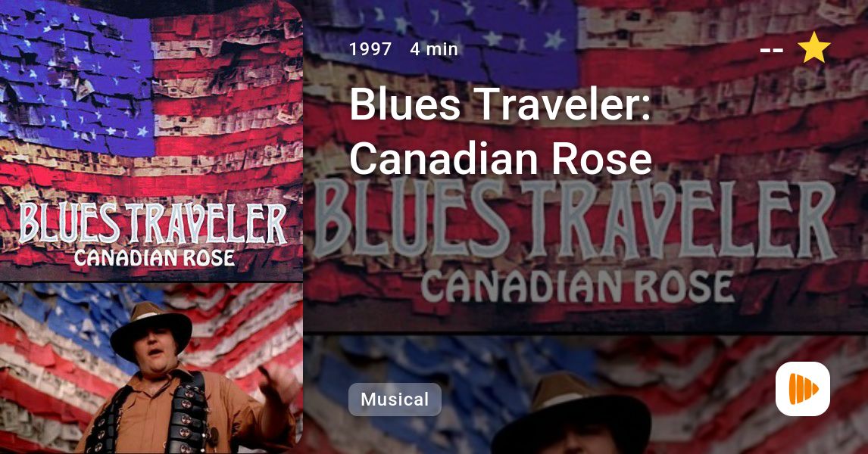The image size is (868, 454).
Task: Click the yellow star rating icon
Action: pyautogui.click(x=813, y=48)
